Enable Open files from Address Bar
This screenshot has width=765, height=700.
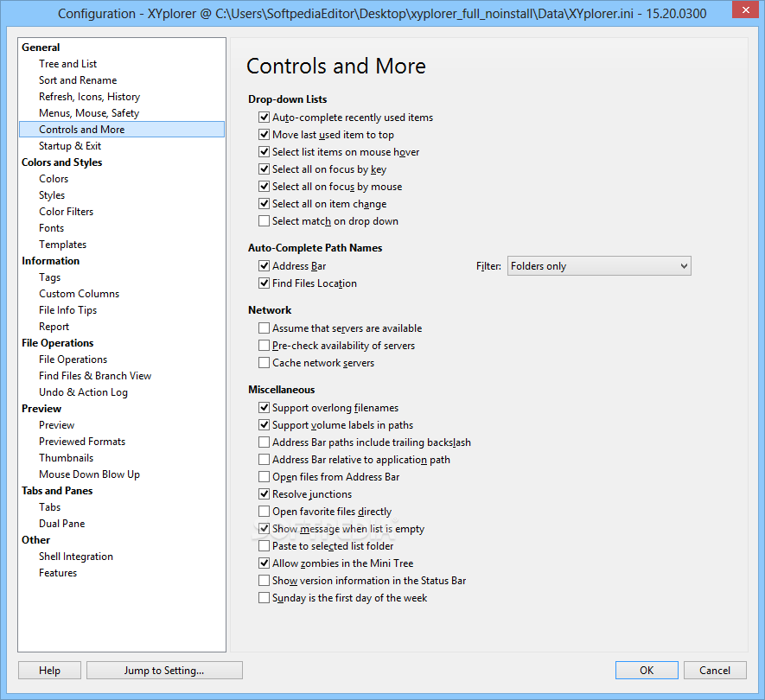[264, 477]
